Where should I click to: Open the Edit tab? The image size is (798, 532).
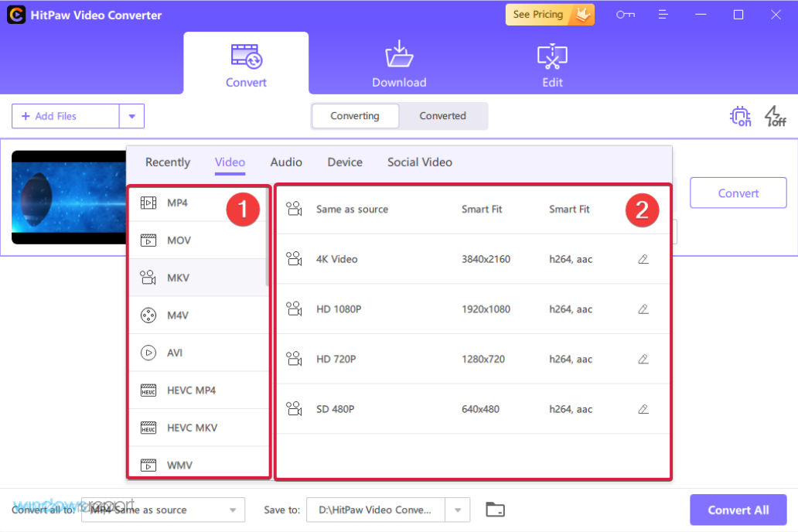click(x=552, y=64)
